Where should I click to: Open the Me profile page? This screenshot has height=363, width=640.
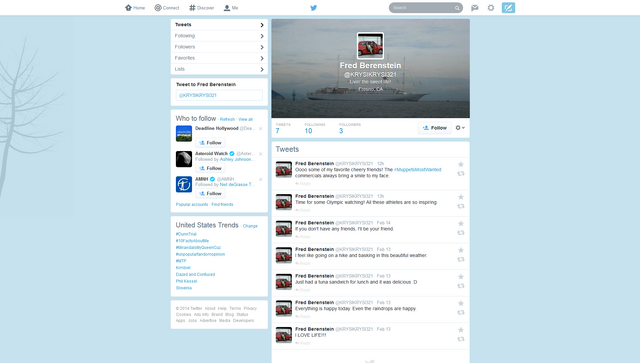point(231,8)
